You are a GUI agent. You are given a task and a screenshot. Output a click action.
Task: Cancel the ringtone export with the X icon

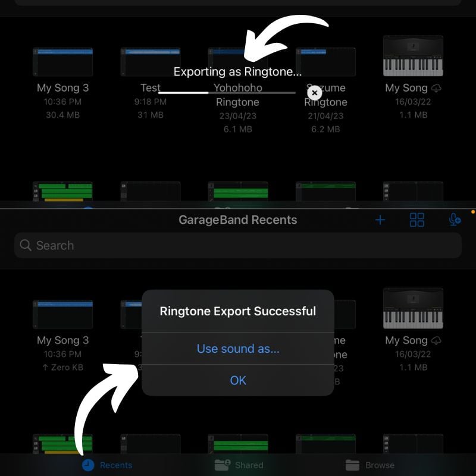(x=315, y=93)
